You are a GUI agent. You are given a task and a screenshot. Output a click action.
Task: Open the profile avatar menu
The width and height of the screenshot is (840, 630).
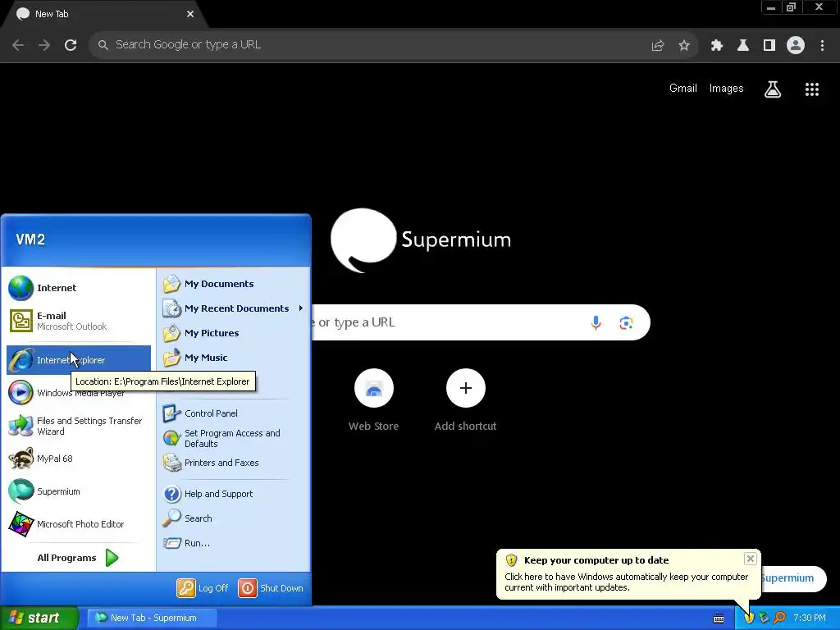pyautogui.click(x=796, y=46)
